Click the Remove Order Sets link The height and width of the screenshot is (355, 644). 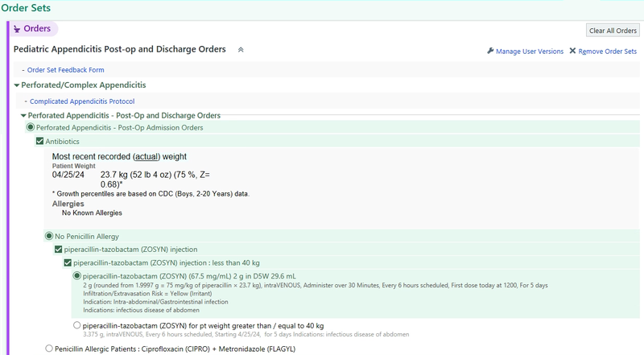pos(607,52)
